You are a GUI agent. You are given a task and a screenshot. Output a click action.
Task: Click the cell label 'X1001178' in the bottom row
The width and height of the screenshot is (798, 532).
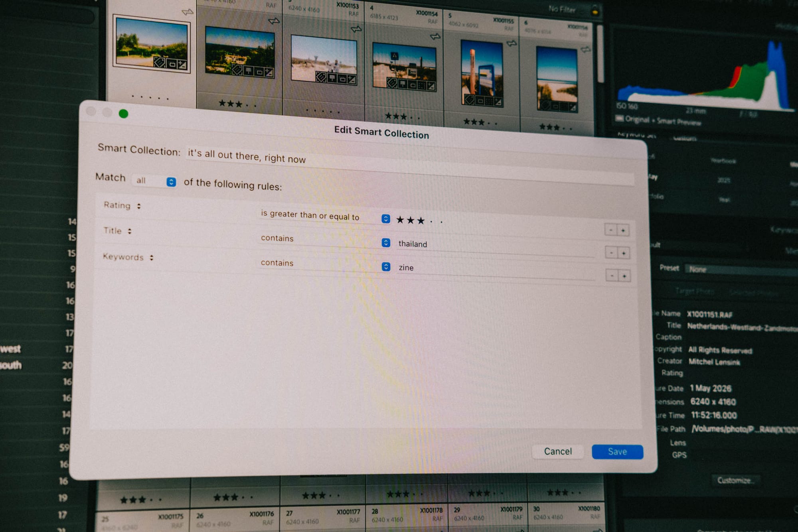pyautogui.click(x=431, y=510)
